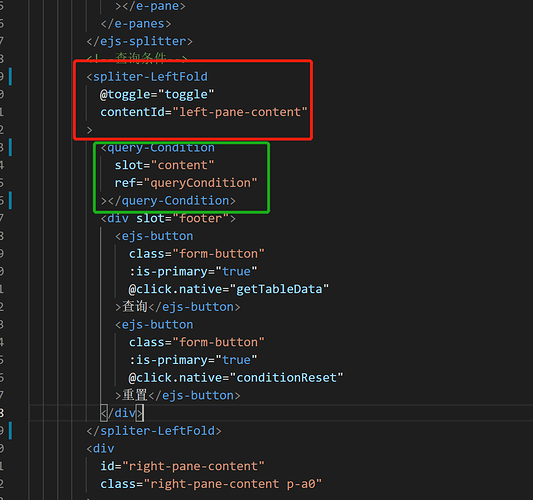Click the spliter-LeftFold opening tag
Image resolution: width=533 pixels, height=500 pixels.
147,77
